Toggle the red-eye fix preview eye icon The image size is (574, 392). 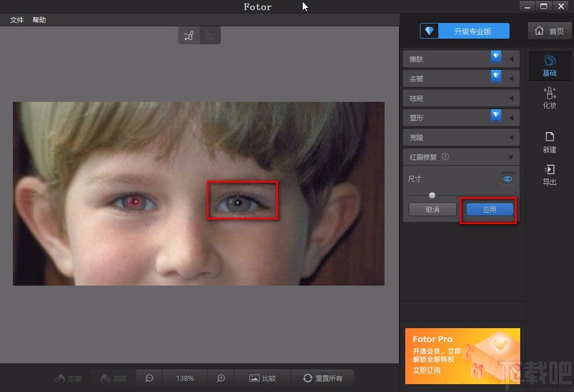508,179
